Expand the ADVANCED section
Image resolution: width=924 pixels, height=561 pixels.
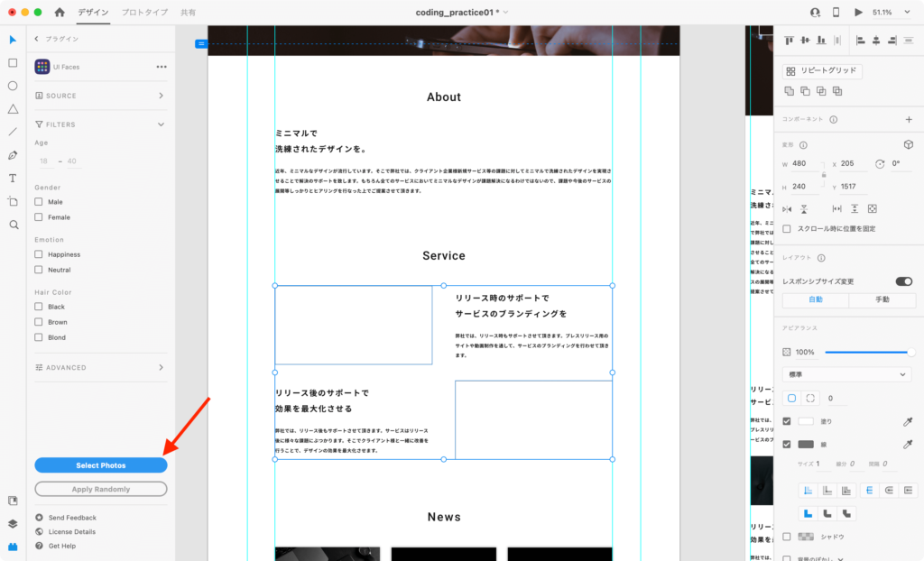pos(101,367)
